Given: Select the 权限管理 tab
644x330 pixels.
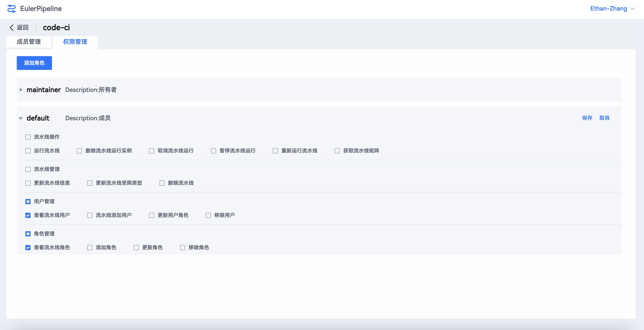Looking at the screenshot, I should (x=75, y=42).
